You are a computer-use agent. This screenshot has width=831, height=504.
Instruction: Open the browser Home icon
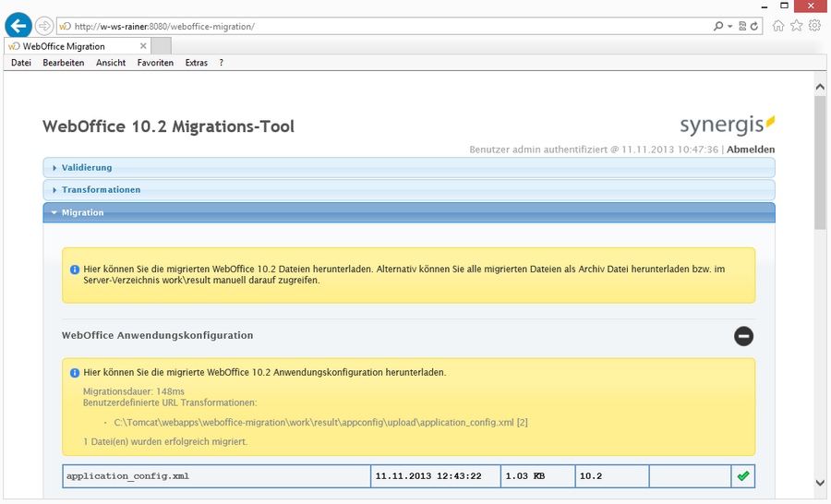pyautogui.click(x=778, y=26)
